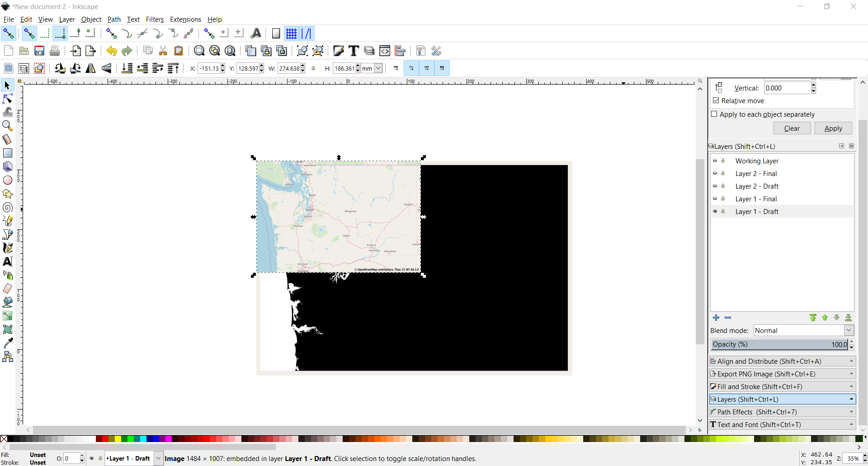Select the Spray tool
This screenshot has height=466, width=868.
point(7,275)
